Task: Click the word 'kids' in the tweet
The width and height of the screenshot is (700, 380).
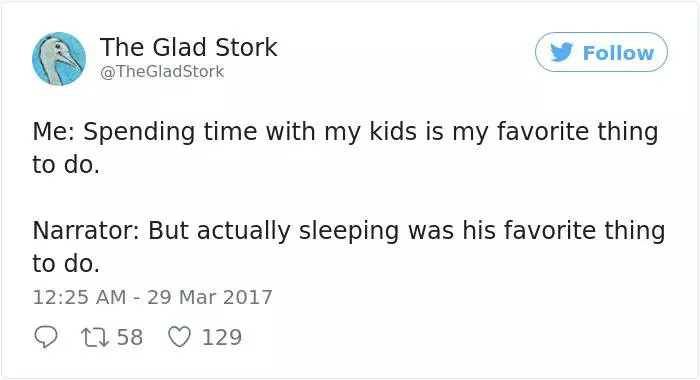Action: coord(393,132)
